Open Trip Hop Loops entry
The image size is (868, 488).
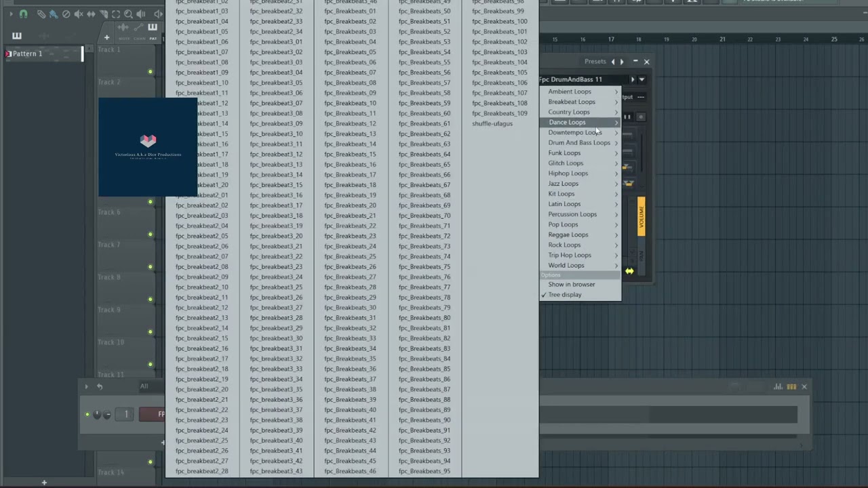pyautogui.click(x=580, y=255)
